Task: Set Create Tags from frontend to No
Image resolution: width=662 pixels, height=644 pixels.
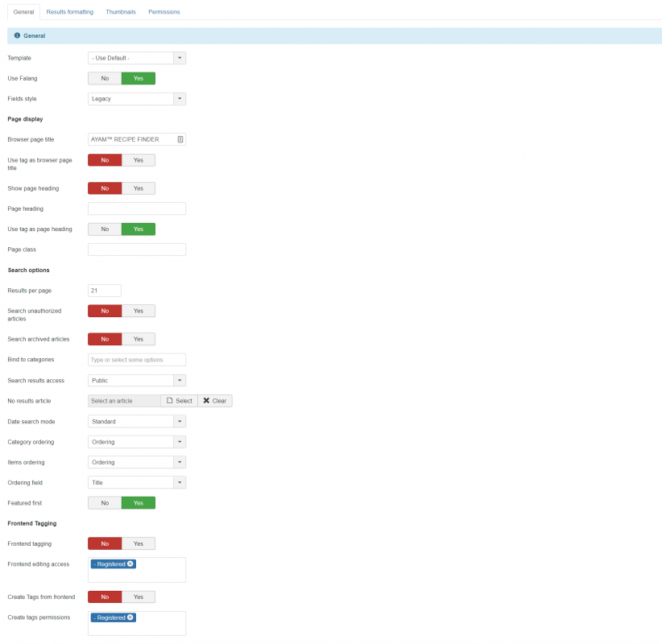Action: [x=105, y=597]
